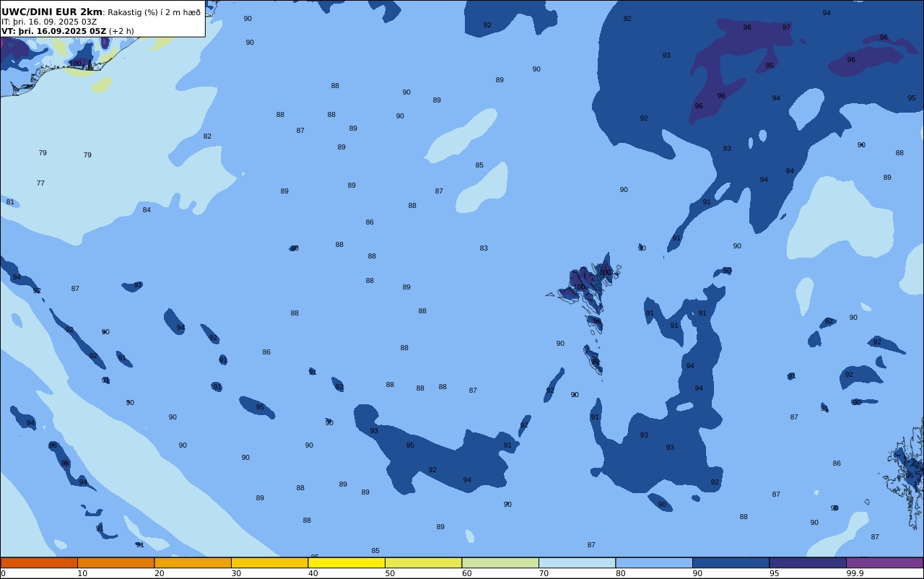Click the 0–10 dark orange legend swatch

tap(39, 562)
